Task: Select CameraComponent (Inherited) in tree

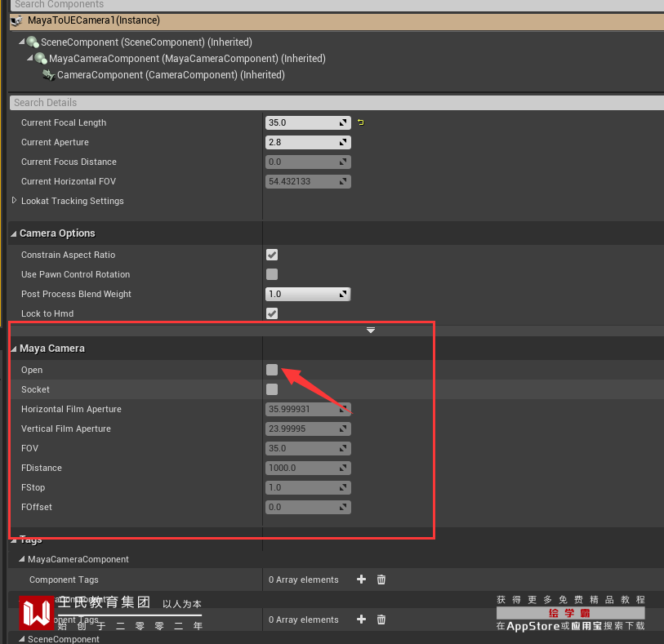Action: [171, 75]
